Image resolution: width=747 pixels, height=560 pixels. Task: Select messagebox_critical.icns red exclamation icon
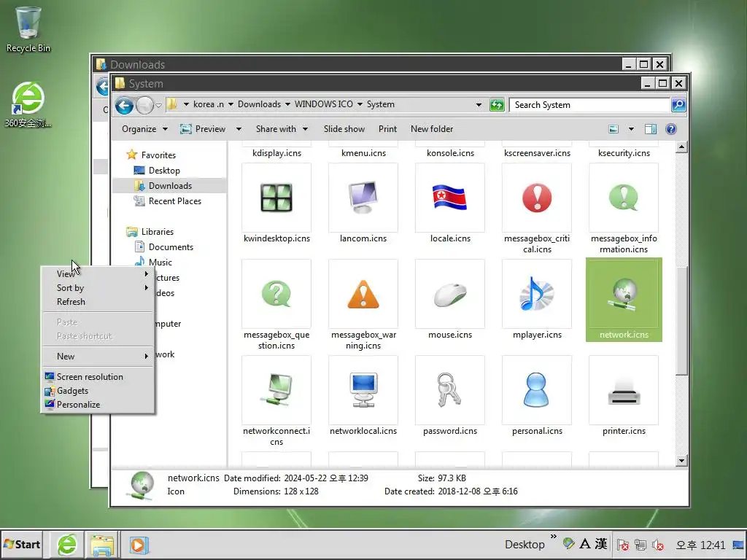(x=537, y=198)
